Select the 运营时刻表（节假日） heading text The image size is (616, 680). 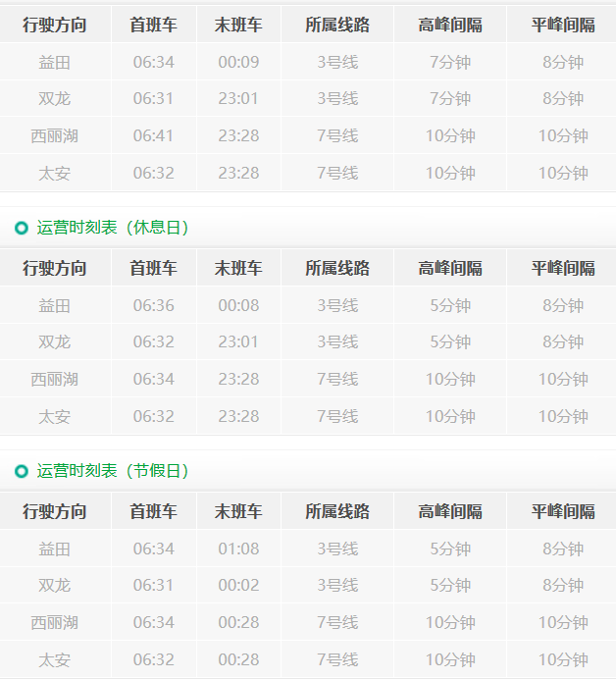point(113,471)
